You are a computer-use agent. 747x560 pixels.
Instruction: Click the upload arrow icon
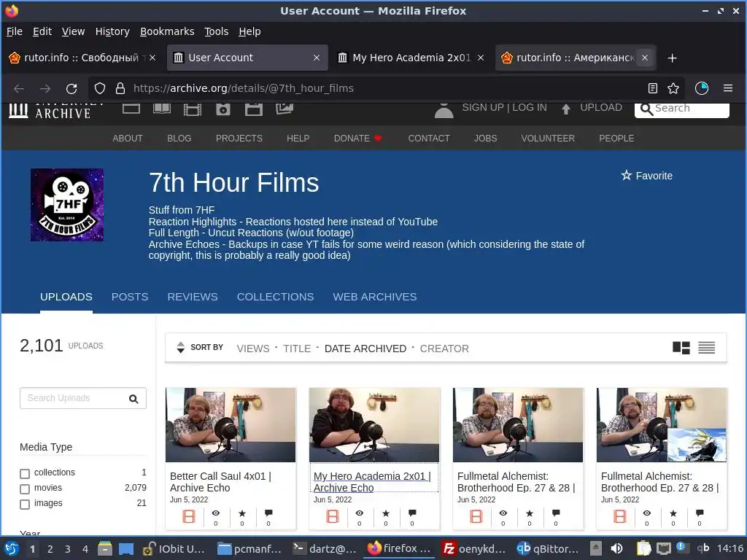566,109
